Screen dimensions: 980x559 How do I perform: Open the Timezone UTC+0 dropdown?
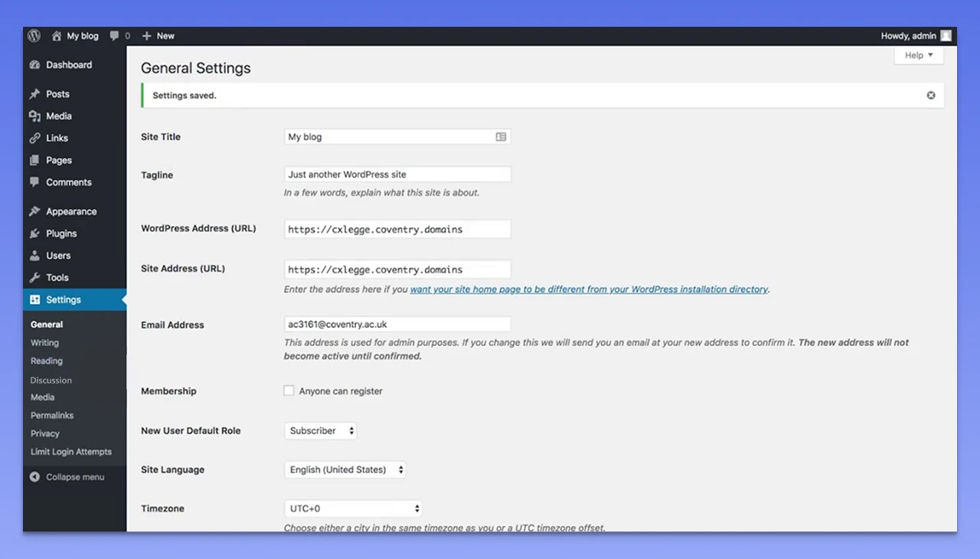(353, 508)
